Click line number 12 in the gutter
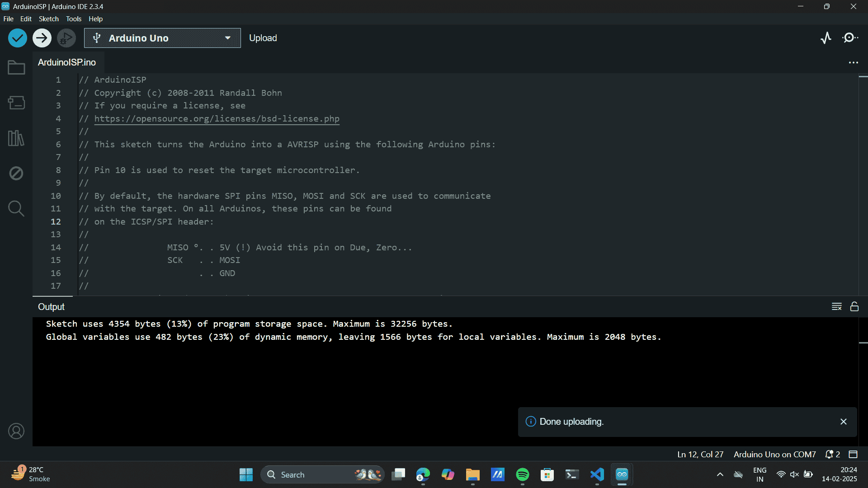868x488 pixels. 56,221
